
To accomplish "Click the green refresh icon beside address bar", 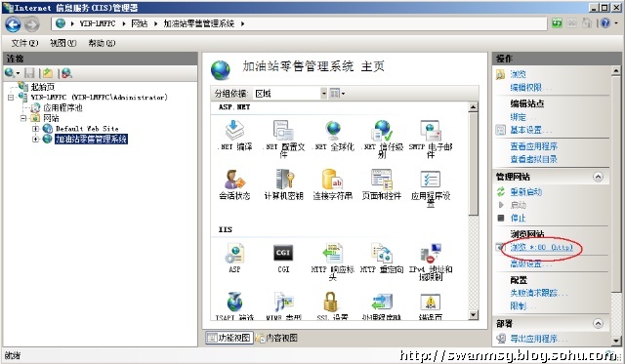I will [557, 23].
